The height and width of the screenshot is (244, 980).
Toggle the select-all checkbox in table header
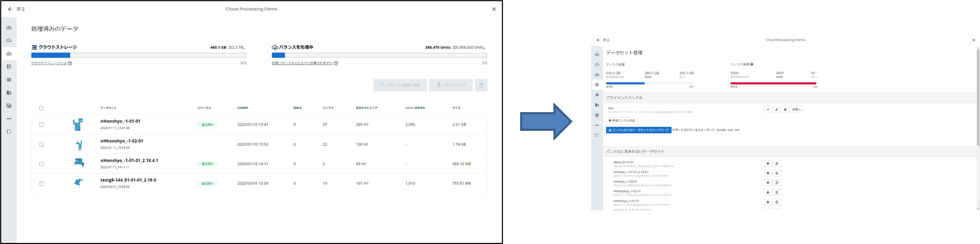tap(42, 108)
